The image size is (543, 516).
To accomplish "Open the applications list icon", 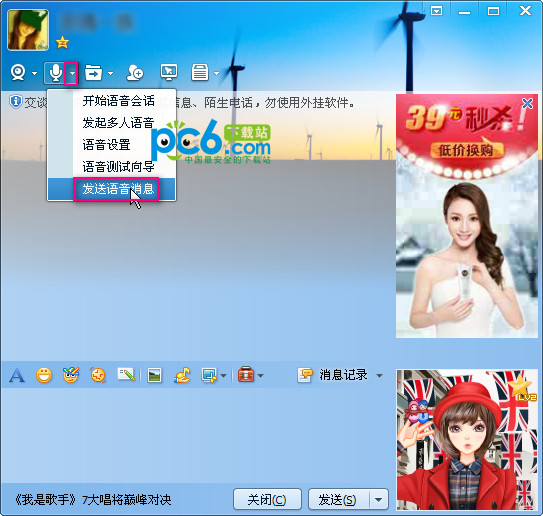I will click(x=200, y=73).
